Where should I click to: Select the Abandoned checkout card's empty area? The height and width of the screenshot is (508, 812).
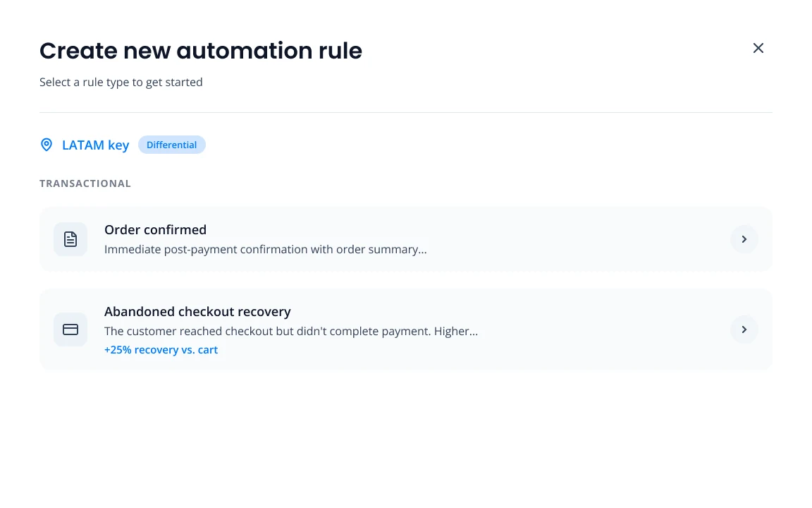point(601,329)
